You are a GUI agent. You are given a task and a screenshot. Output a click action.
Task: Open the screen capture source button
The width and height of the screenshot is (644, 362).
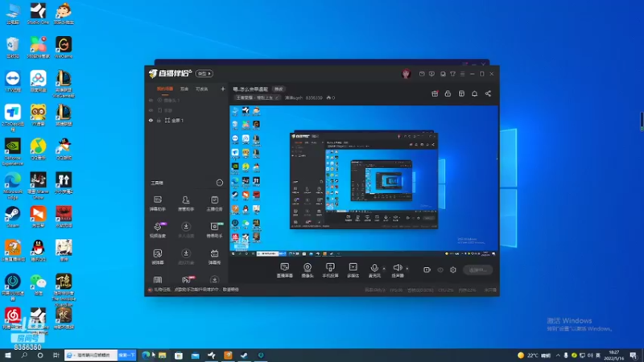tap(285, 270)
